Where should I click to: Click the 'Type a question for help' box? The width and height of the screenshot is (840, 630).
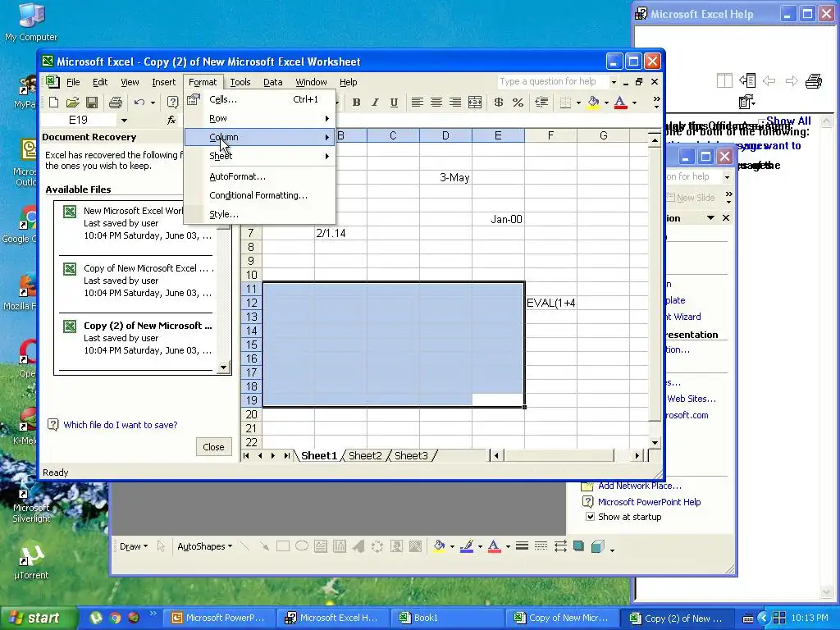click(552, 81)
